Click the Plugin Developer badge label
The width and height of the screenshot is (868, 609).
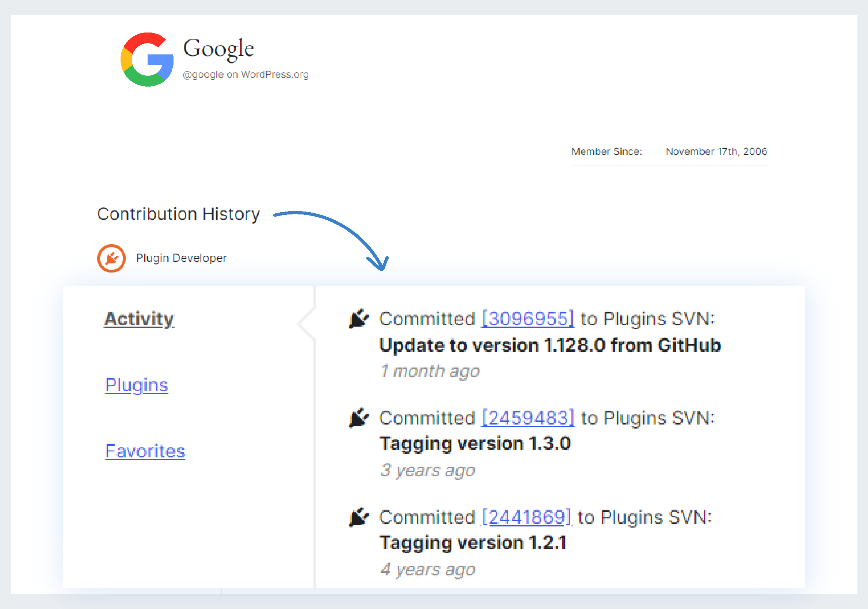tap(182, 258)
